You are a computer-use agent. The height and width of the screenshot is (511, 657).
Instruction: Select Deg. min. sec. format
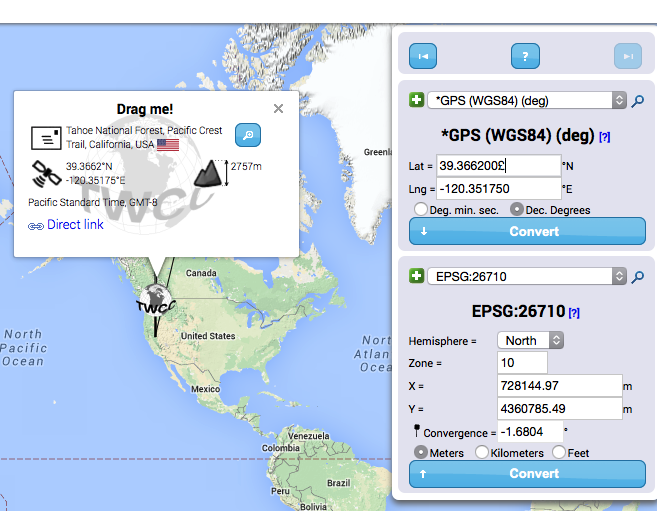(421, 210)
